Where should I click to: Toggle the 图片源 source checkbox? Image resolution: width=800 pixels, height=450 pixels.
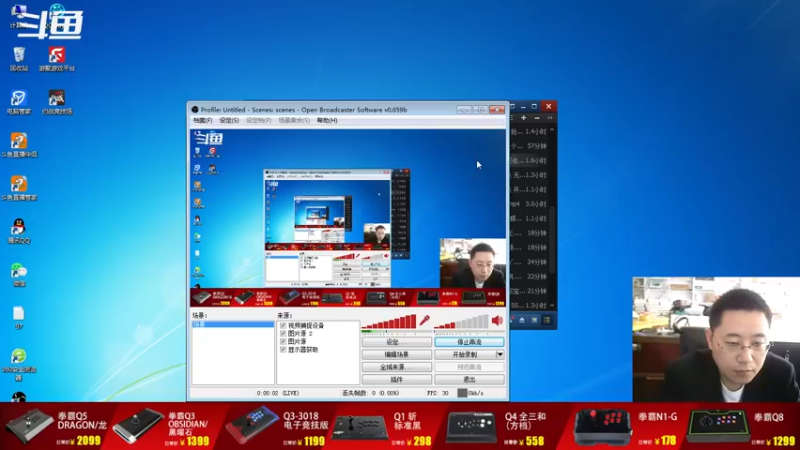pos(283,341)
